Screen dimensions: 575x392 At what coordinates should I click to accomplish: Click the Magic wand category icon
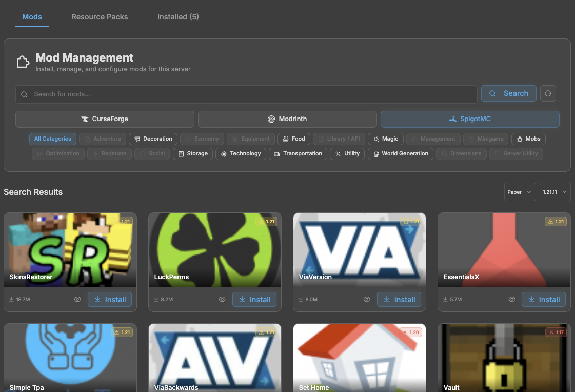click(x=375, y=139)
